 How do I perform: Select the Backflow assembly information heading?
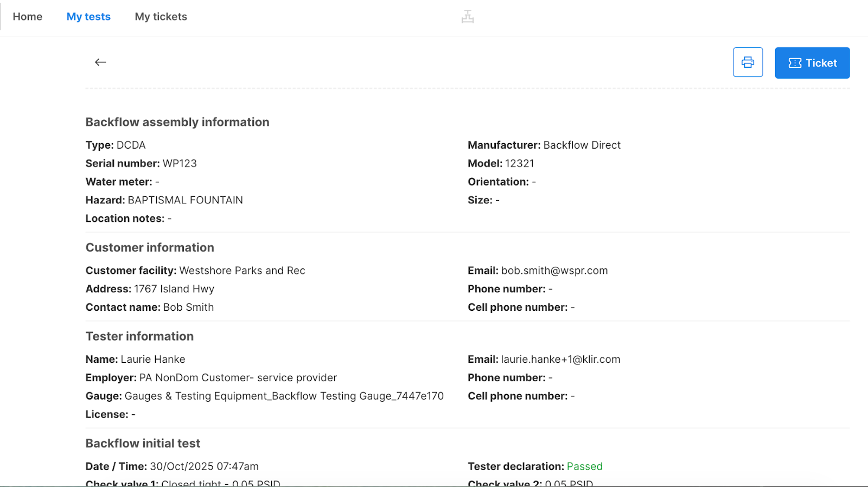point(177,122)
